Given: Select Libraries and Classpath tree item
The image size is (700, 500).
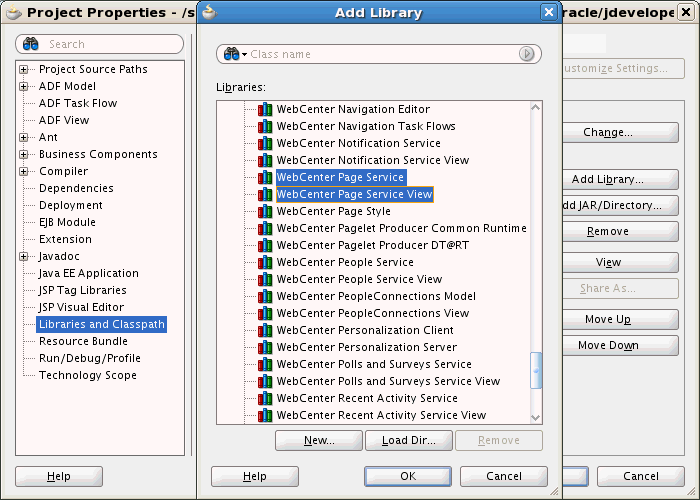Looking at the screenshot, I should (102, 324).
